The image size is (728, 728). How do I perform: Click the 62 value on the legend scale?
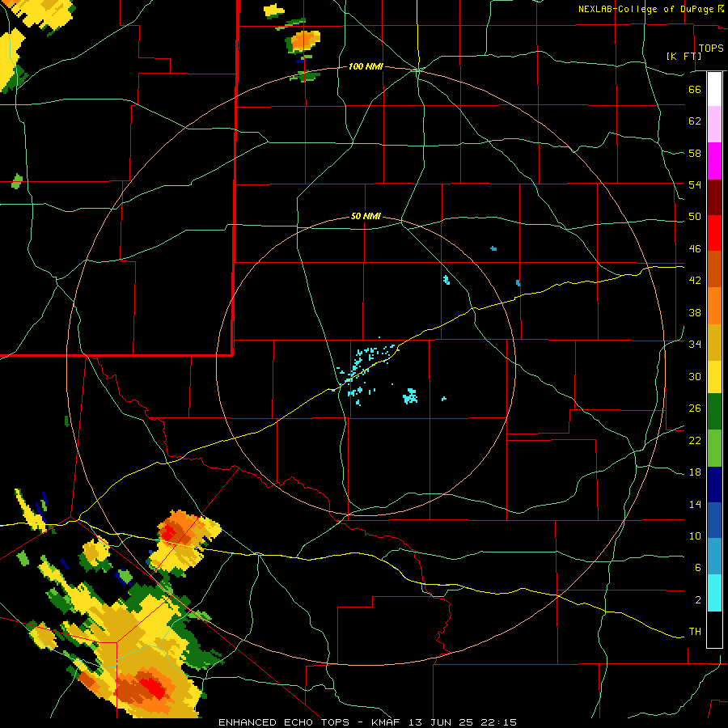pyautogui.click(x=695, y=121)
